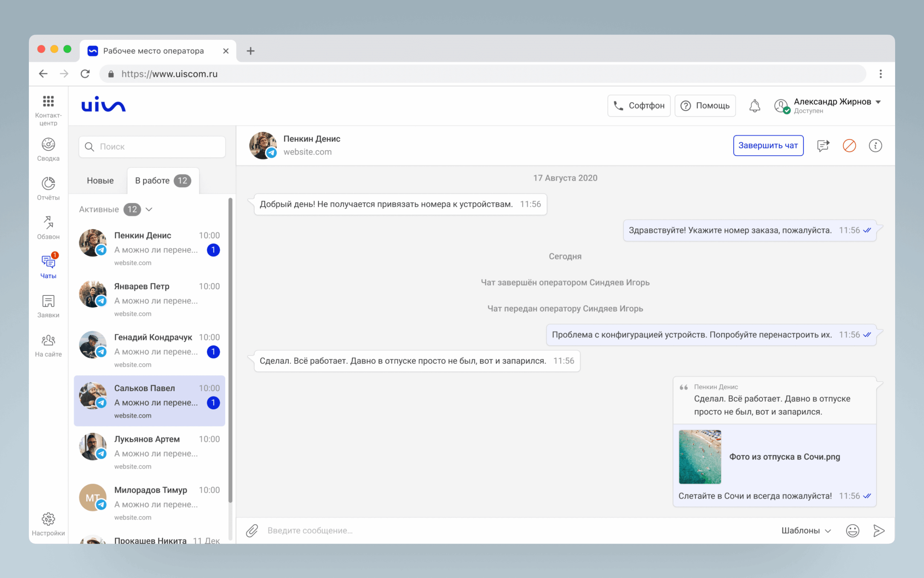This screenshot has height=578, width=924.
Task: Open chat with Милорадов Тимур
Action: click(x=149, y=502)
